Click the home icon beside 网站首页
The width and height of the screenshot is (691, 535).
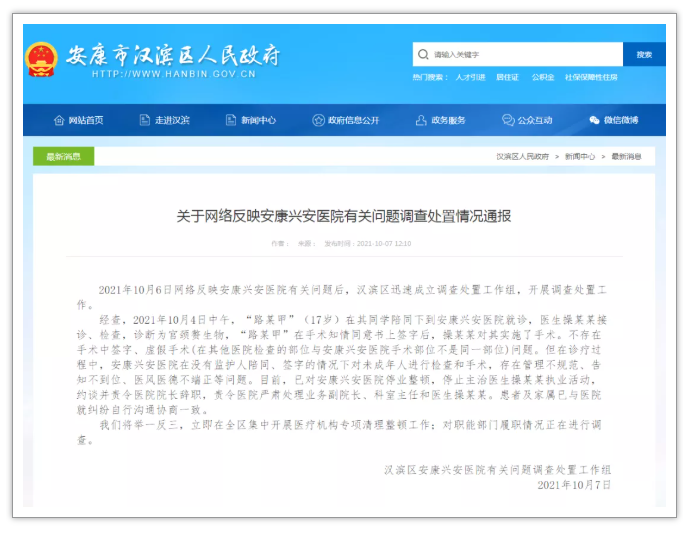pos(58,120)
